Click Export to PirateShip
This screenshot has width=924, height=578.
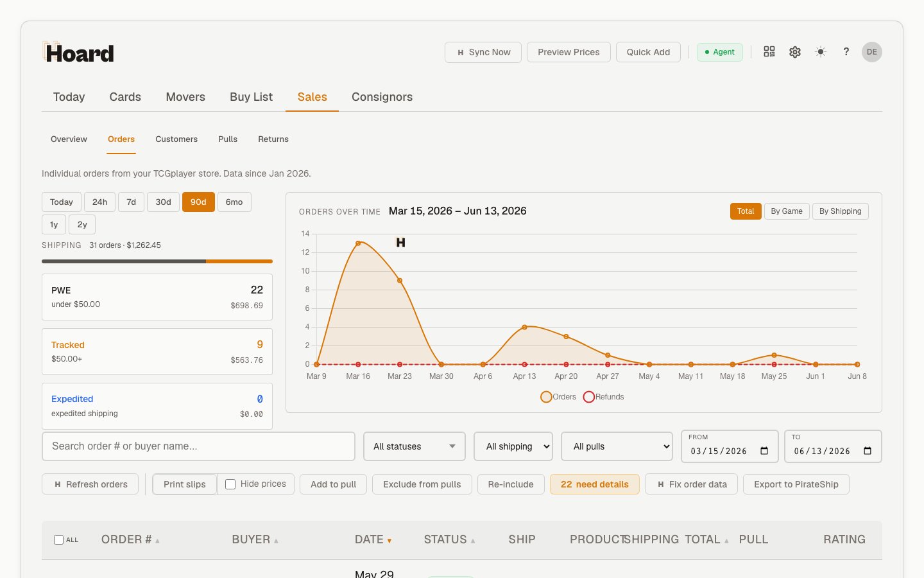coord(796,484)
